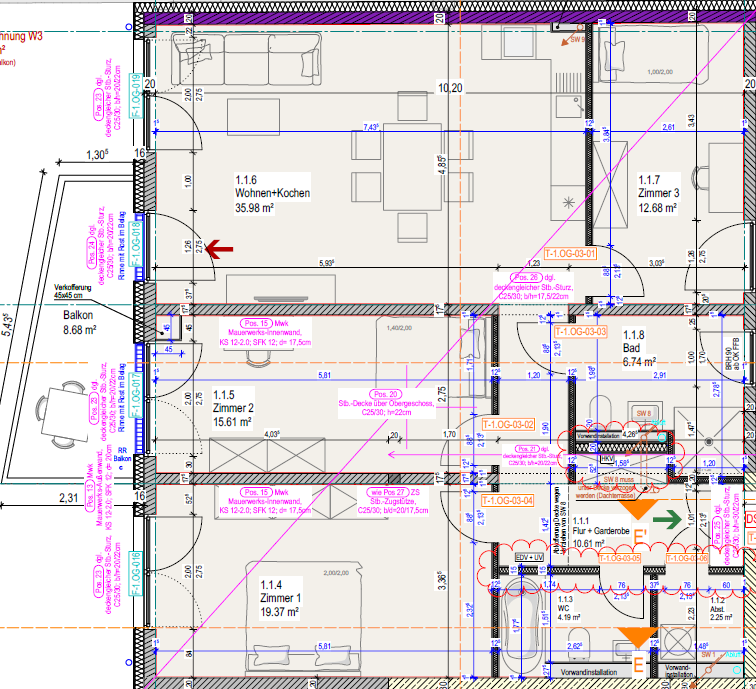This screenshot has width=756, height=689.
Task: Click door tag T-1.OG-03-06
Action: [x=687, y=558]
